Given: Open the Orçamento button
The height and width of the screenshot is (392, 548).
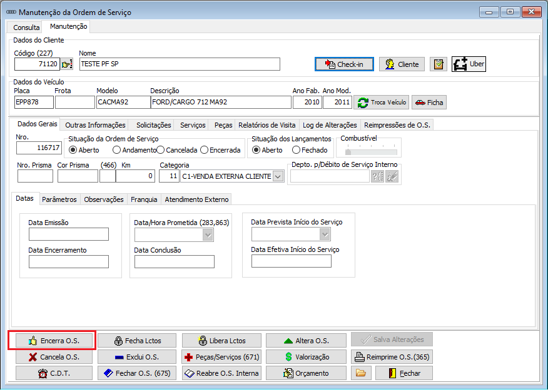Looking at the screenshot, I should pos(306,373).
